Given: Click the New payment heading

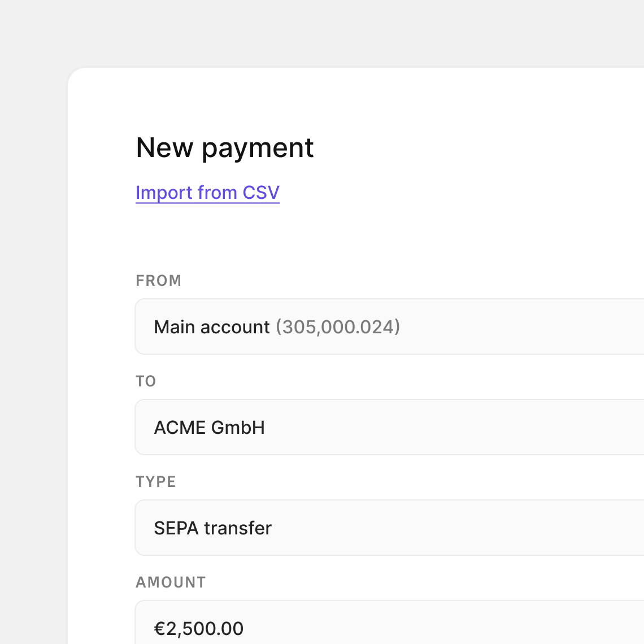Looking at the screenshot, I should coord(224,148).
